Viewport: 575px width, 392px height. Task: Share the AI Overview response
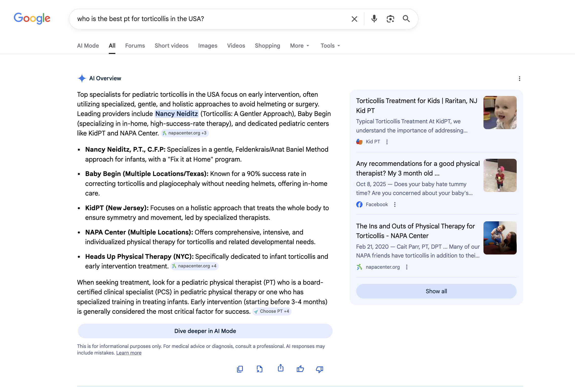280,368
